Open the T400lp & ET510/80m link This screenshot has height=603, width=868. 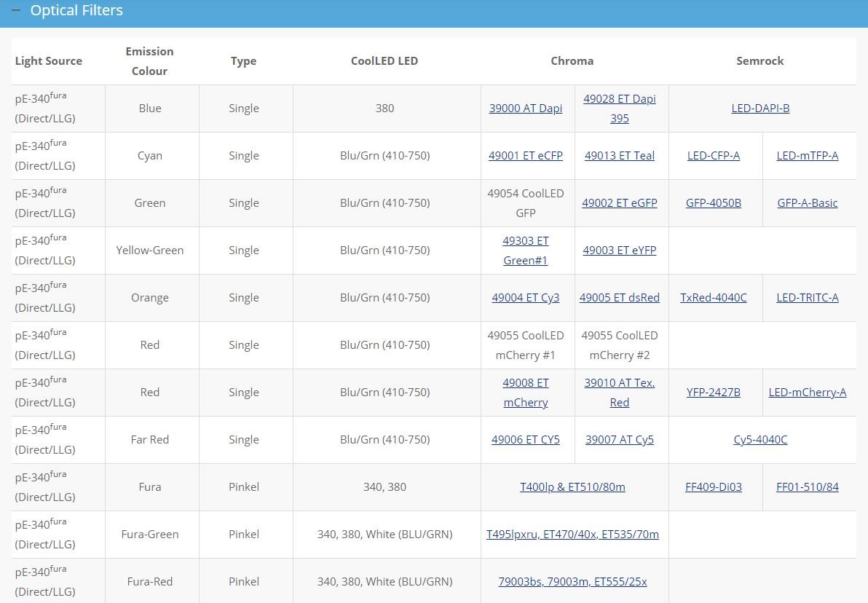(572, 487)
